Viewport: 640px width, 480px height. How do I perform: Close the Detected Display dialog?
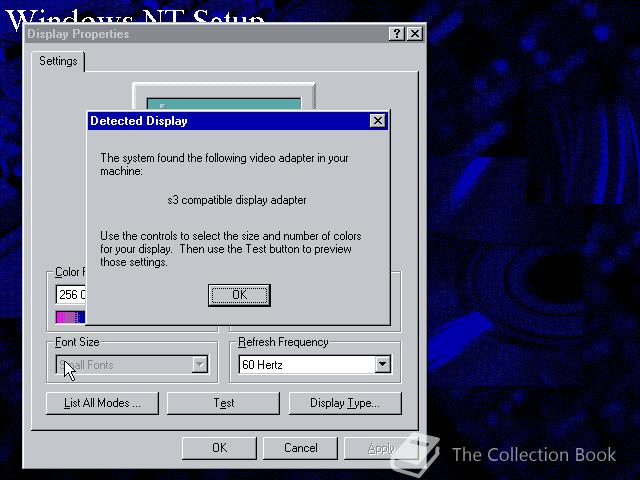coord(378,121)
